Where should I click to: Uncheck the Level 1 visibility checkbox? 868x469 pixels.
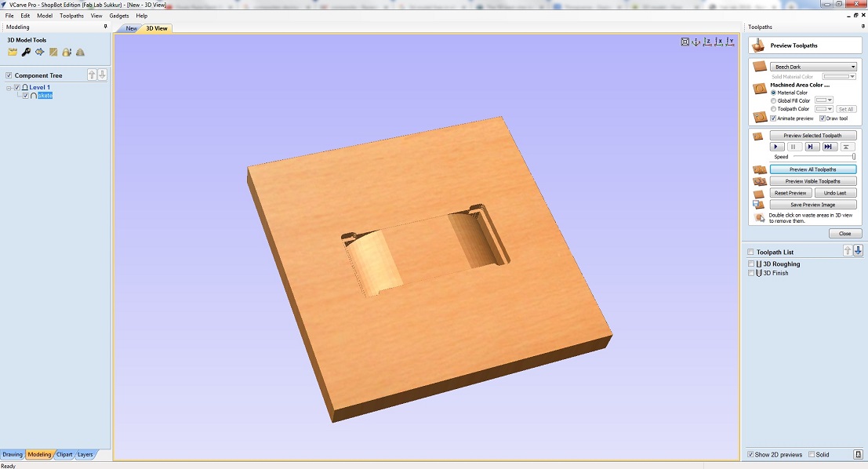pos(17,88)
